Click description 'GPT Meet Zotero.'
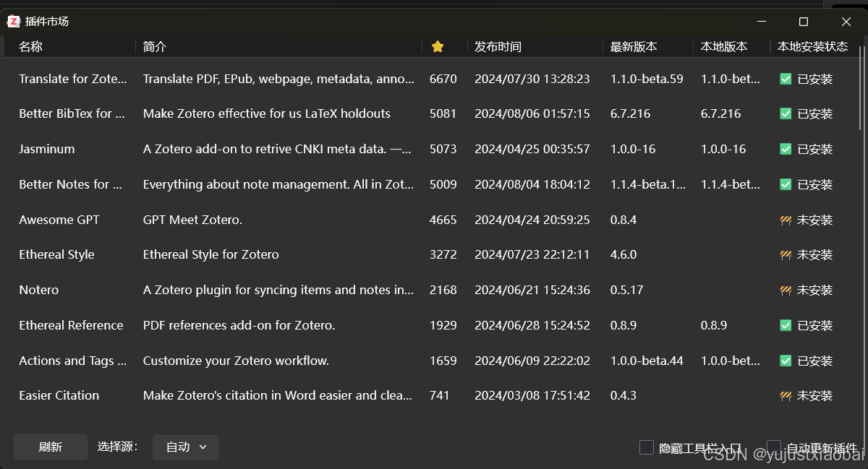The width and height of the screenshot is (868, 469). click(192, 220)
